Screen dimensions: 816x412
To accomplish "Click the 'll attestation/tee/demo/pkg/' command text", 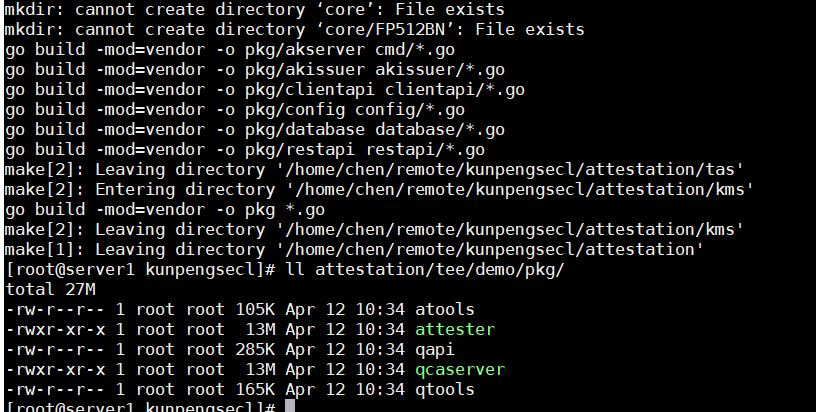I will pos(425,269).
